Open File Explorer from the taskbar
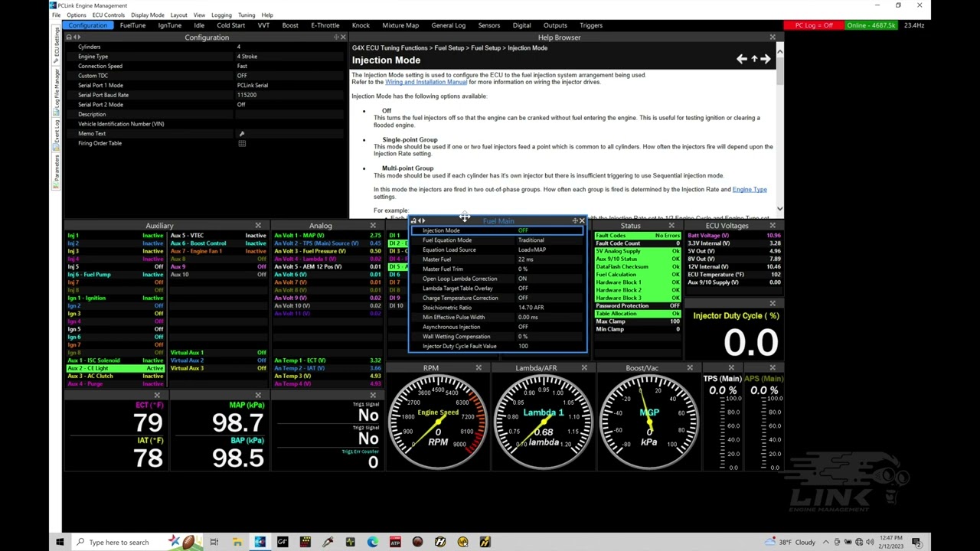The width and height of the screenshot is (980, 551). click(237, 542)
